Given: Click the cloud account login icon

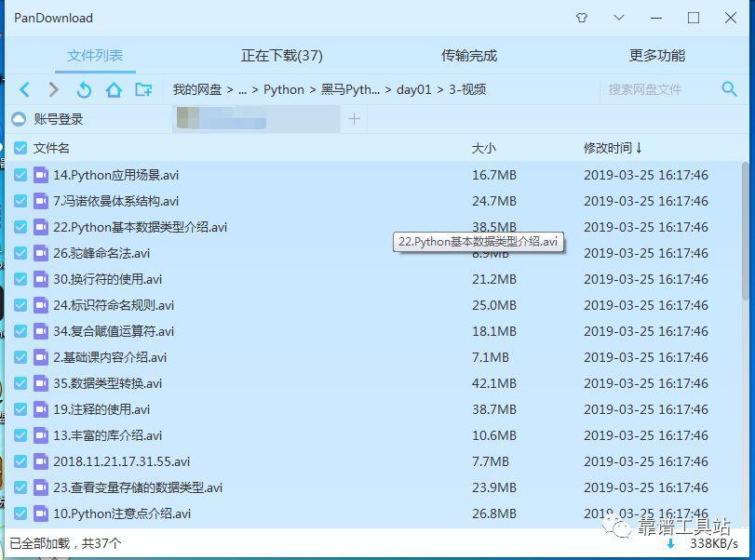Looking at the screenshot, I should tap(19, 119).
